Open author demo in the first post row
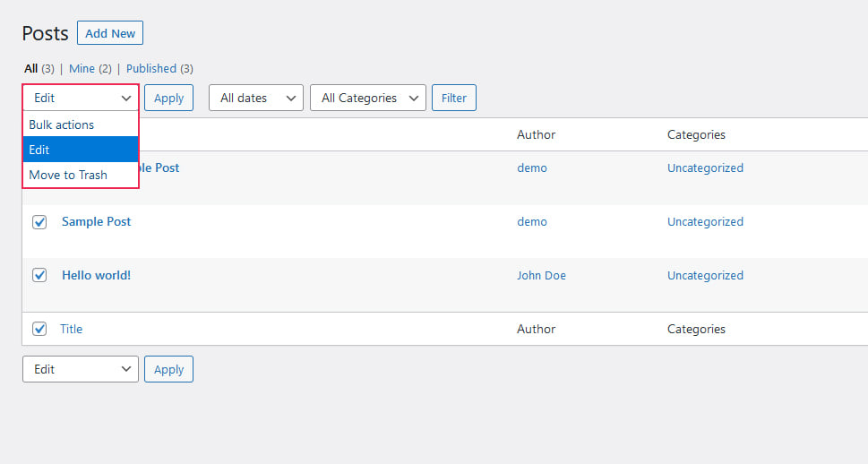The image size is (868, 464). tap(532, 168)
